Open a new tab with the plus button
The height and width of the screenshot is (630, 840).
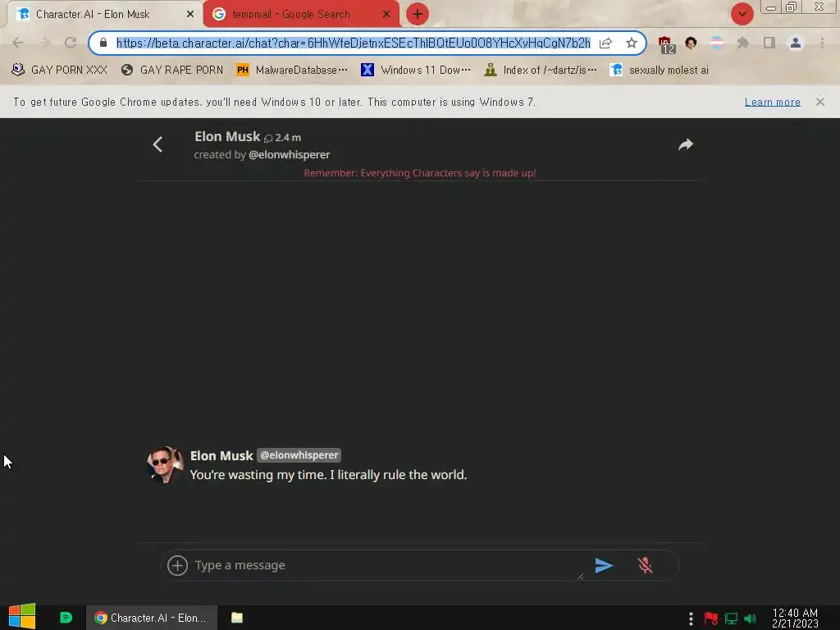click(418, 15)
